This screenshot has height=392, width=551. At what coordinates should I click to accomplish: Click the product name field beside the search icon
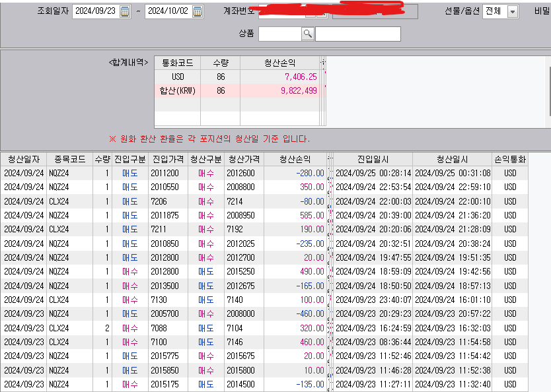tap(357, 34)
